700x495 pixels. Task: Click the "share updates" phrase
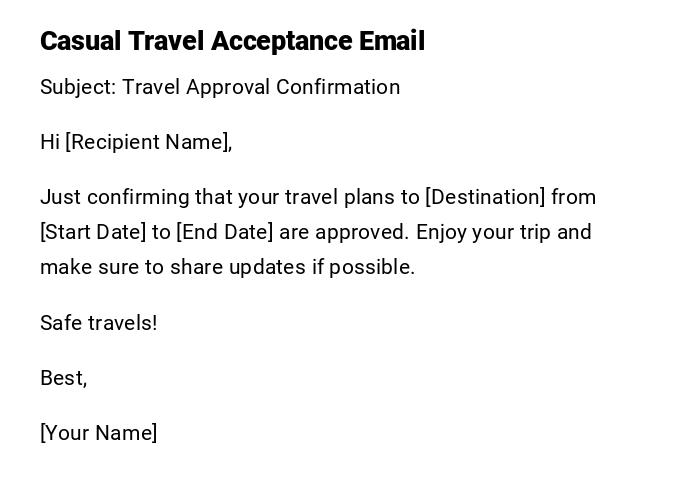pos(231,267)
